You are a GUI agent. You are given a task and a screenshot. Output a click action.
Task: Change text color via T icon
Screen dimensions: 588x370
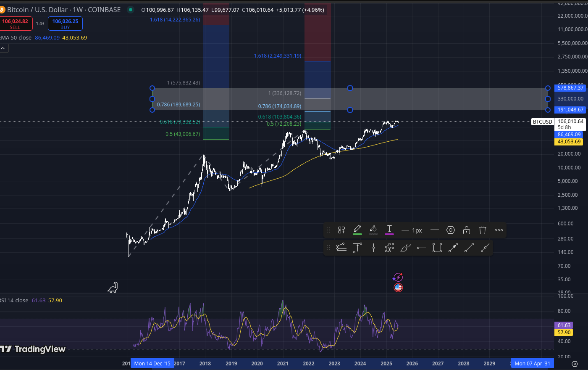click(x=389, y=230)
